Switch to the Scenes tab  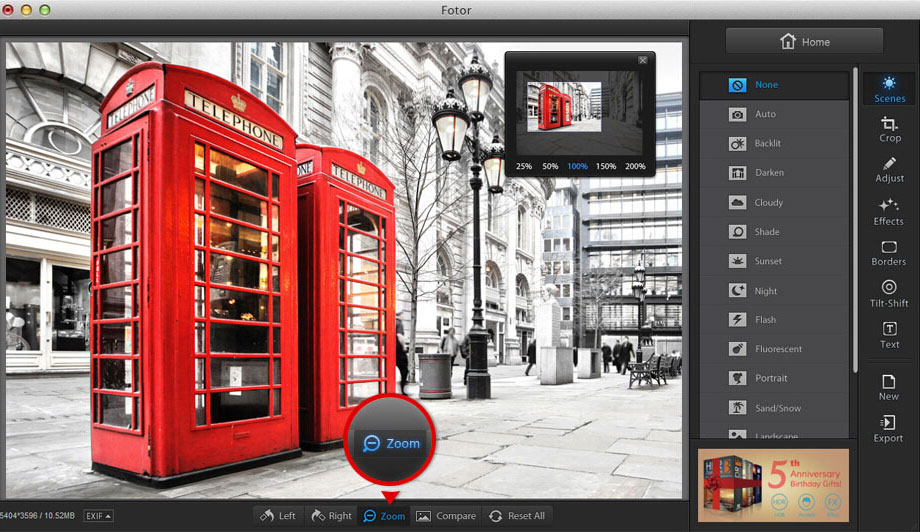click(889, 89)
